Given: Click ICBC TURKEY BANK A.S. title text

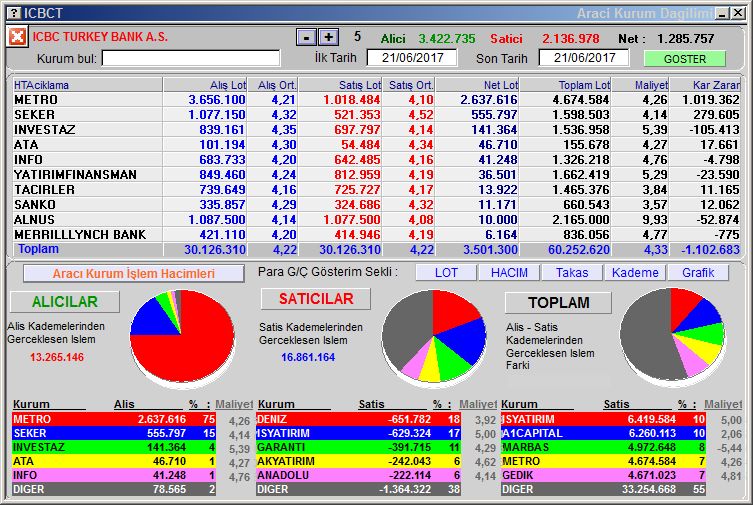Looking at the screenshot, I should tap(100, 36).
